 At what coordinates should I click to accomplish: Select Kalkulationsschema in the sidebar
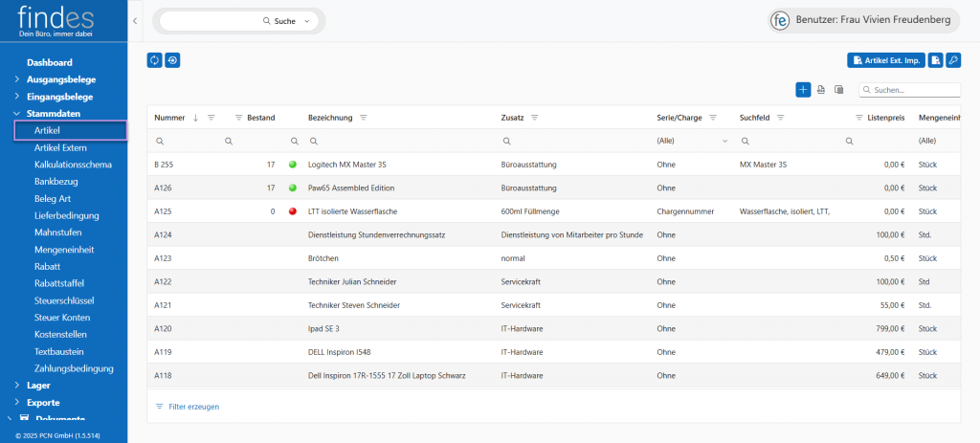coord(73,165)
